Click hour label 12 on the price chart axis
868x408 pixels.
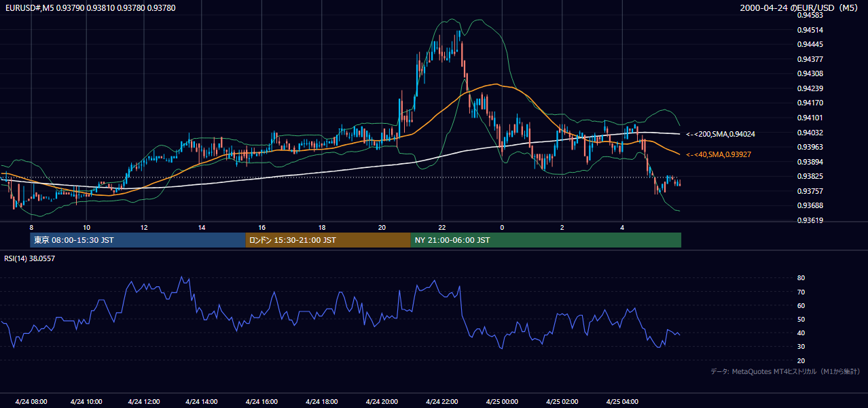tap(144, 227)
